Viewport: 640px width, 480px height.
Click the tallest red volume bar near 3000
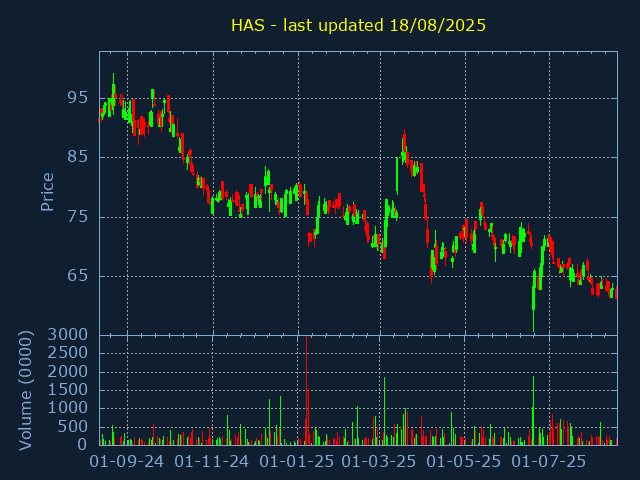[x=306, y=390]
